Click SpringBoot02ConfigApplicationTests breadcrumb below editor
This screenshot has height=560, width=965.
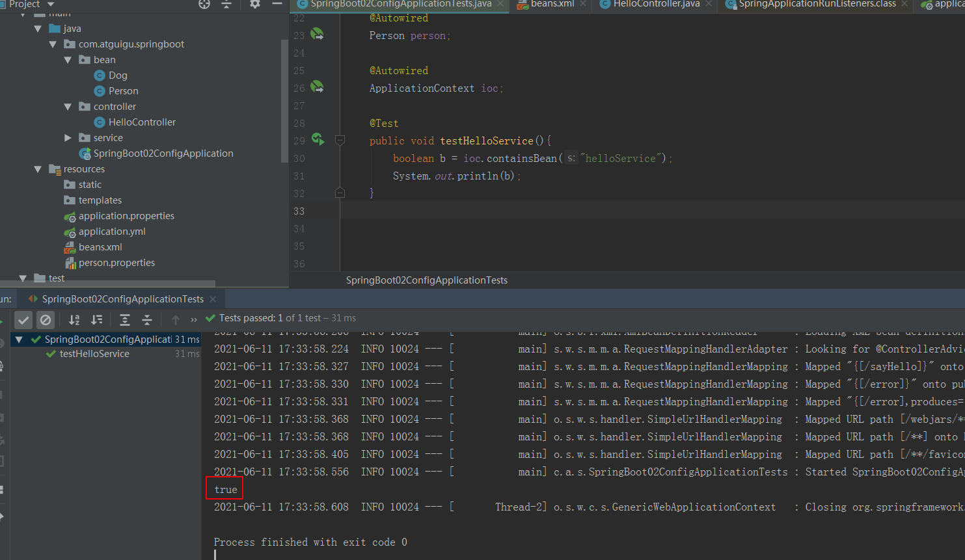tap(427, 280)
